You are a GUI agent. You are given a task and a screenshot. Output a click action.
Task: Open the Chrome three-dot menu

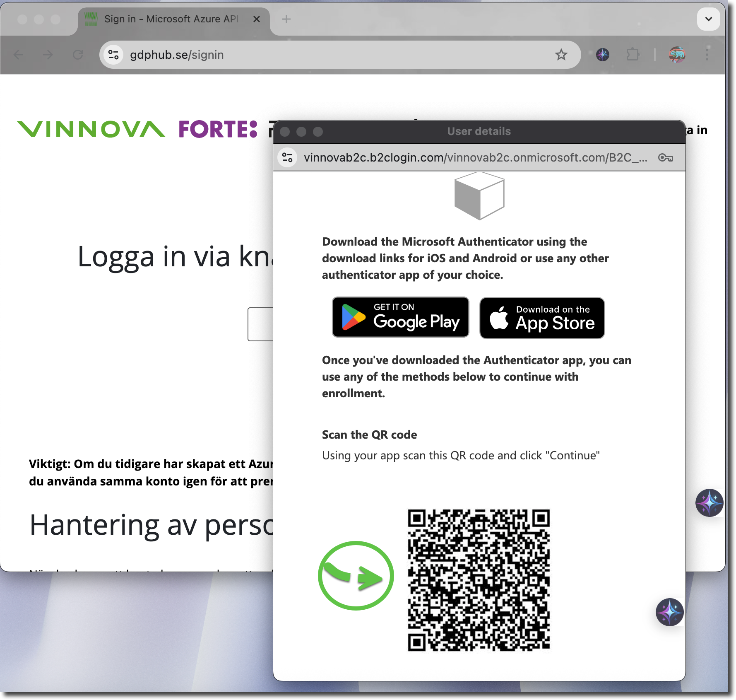click(707, 55)
